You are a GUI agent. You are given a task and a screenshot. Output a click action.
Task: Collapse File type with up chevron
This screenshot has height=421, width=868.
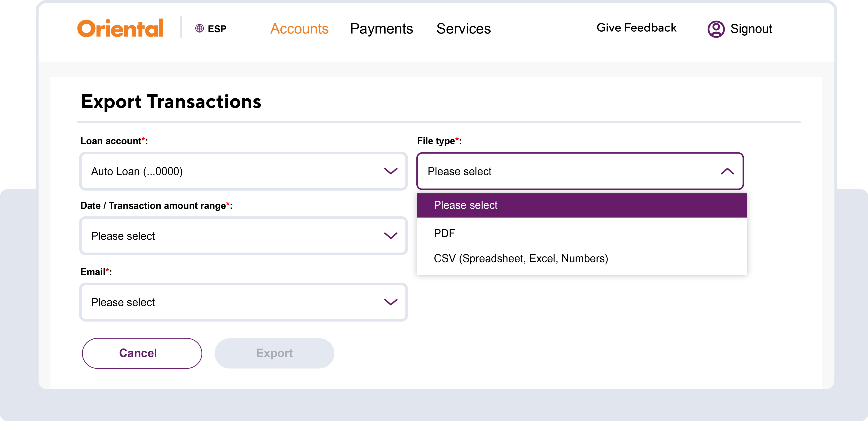pyautogui.click(x=727, y=171)
